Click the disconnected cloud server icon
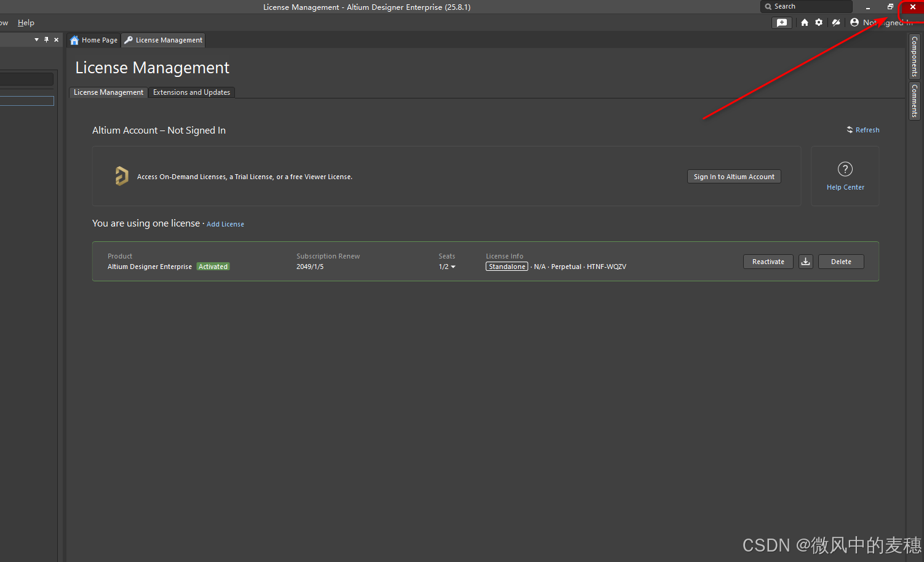The image size is (924, 562). [x=836, y=22]
